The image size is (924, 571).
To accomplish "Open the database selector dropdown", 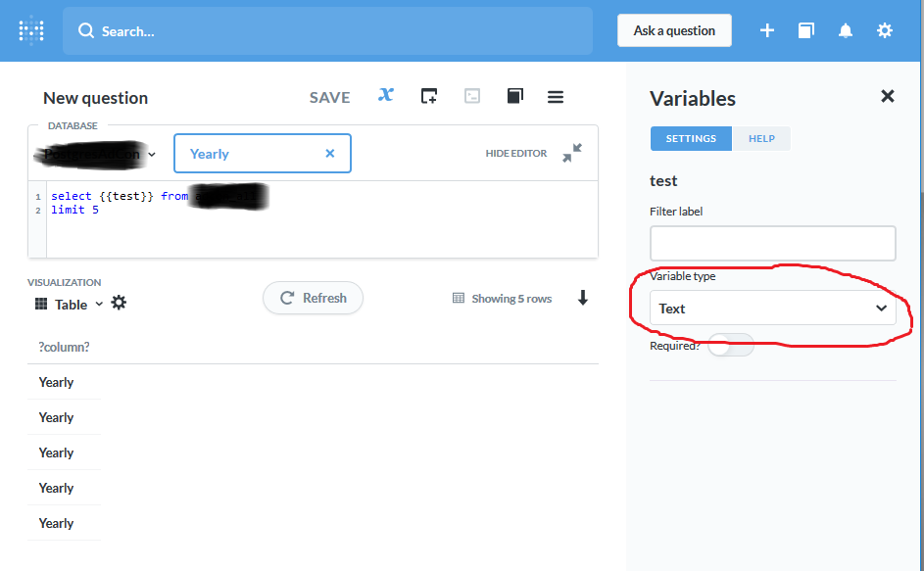I will [x=95, y=153].
